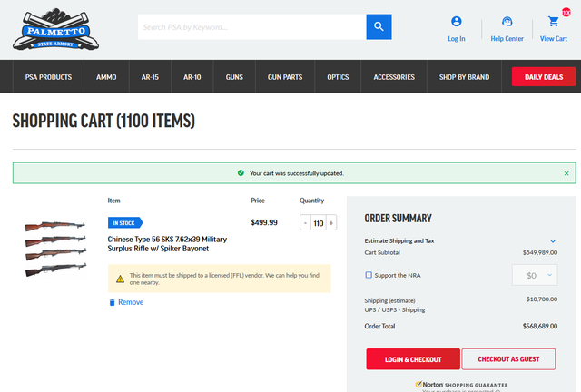Open the Guns menu

(234, 77)
